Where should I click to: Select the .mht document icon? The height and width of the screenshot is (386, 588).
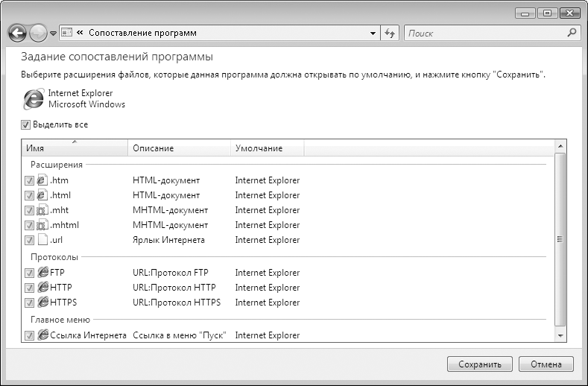[42, 210]
